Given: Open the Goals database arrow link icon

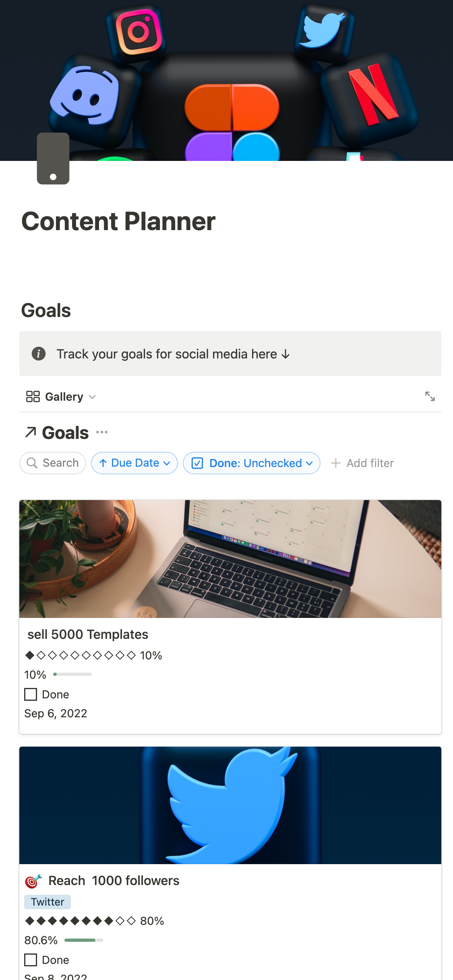Looking at the screenshot, I should click(x=30, y=432).
